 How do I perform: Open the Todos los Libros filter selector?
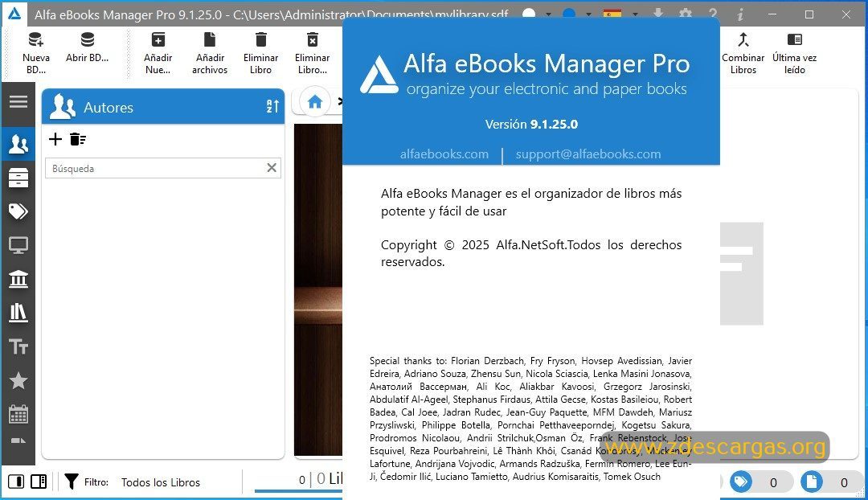pyautogui.click(x=161, y=482)
